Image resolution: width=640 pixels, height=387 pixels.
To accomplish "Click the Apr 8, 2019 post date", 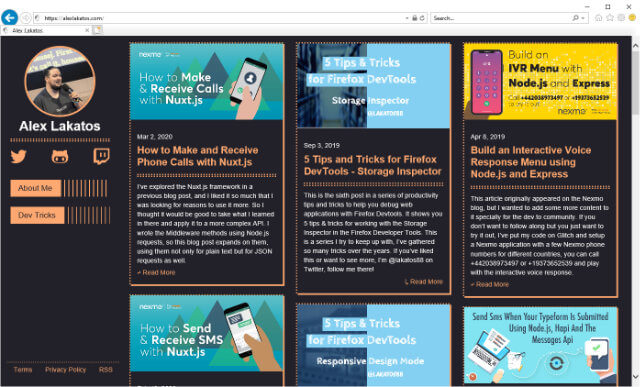I will point(488,137).
